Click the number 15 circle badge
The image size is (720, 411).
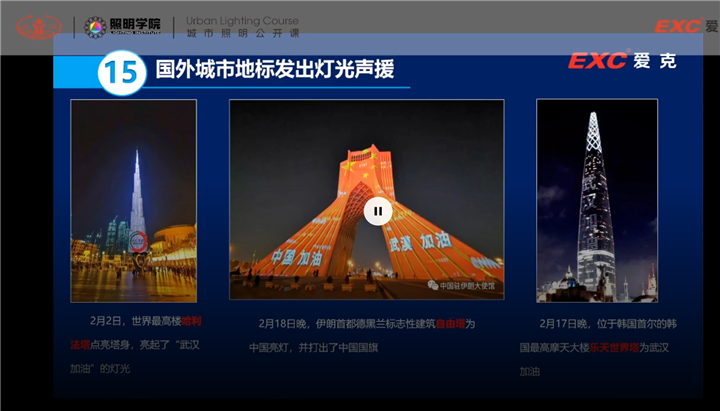tap(117, 73)
